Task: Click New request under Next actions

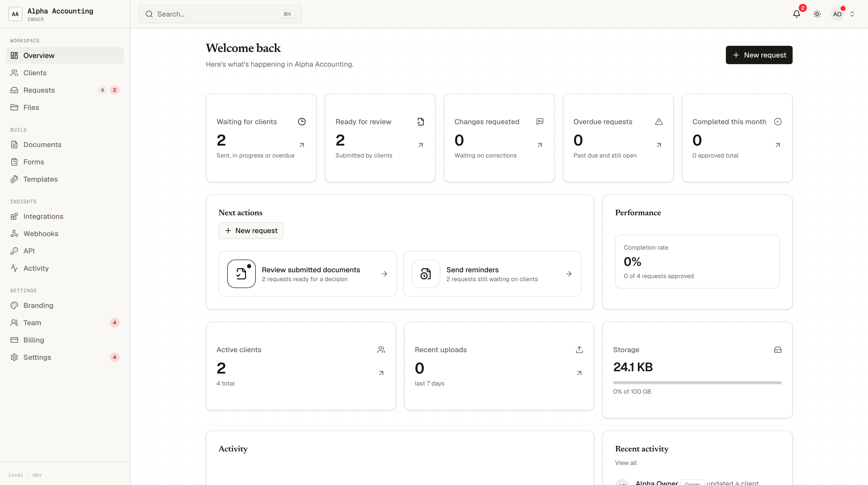Action: click(x=251, y=231)
